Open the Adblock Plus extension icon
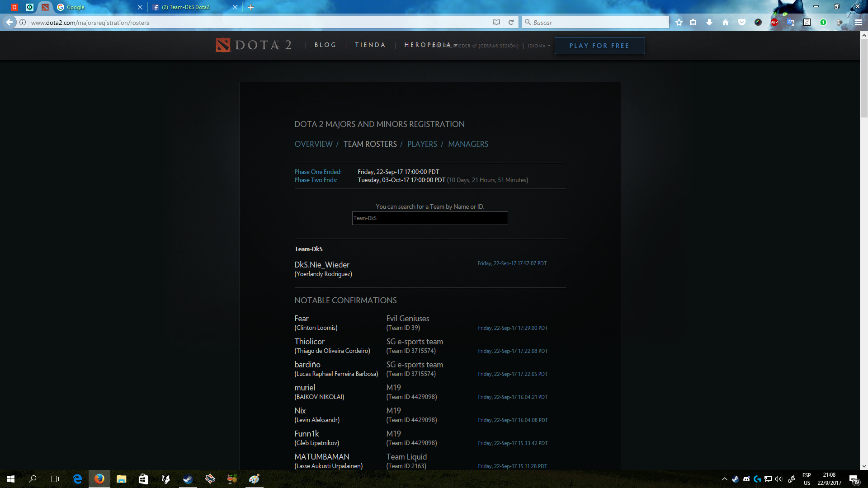 [x=774, y=22]
